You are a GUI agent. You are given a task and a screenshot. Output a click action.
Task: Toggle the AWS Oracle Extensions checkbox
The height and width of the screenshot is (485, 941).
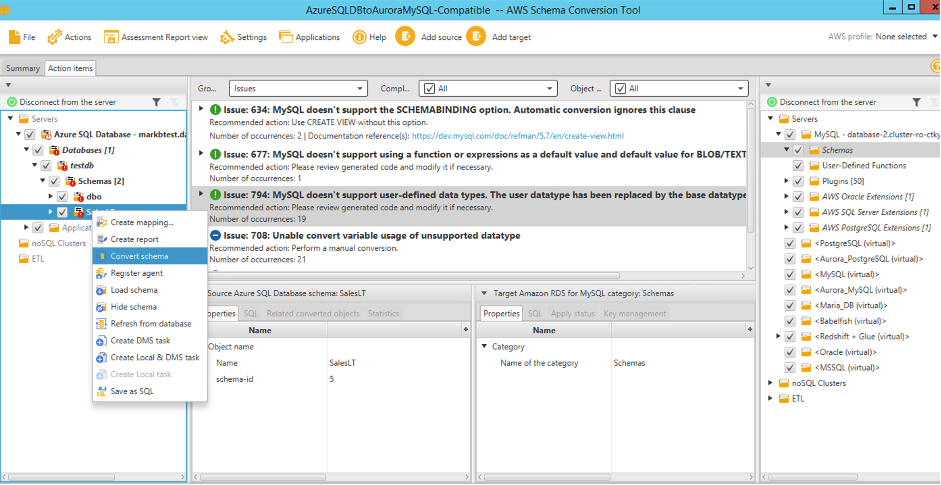point(798,196)
